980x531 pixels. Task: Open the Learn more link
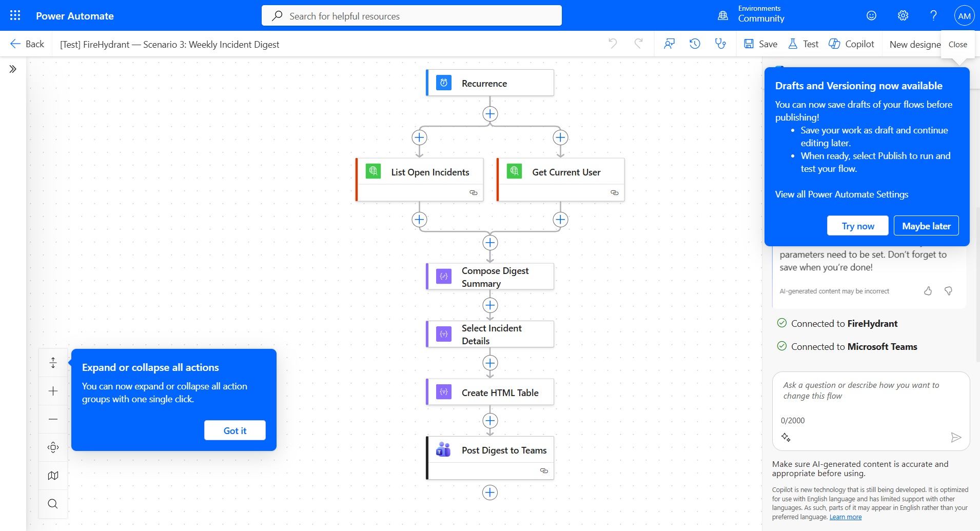coord(846,517)
